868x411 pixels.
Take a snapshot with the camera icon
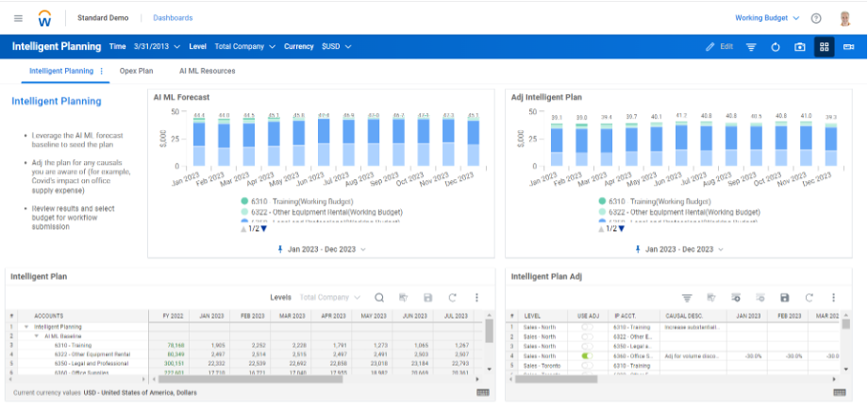[800, 46]
